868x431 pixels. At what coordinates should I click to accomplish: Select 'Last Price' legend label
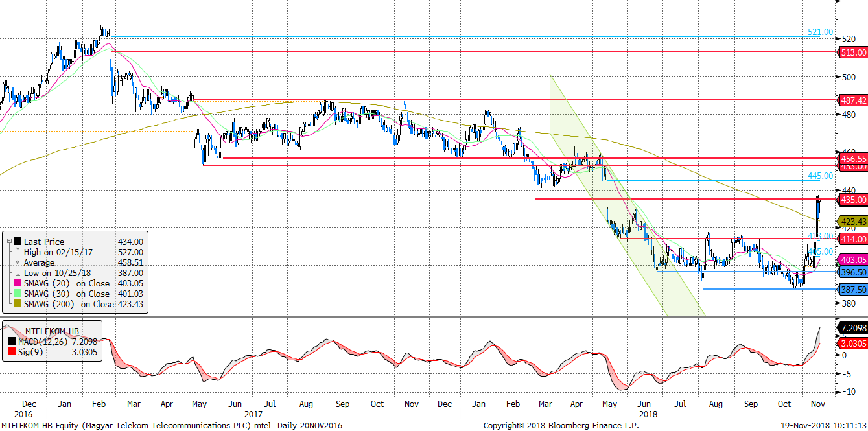coord(44,242)
